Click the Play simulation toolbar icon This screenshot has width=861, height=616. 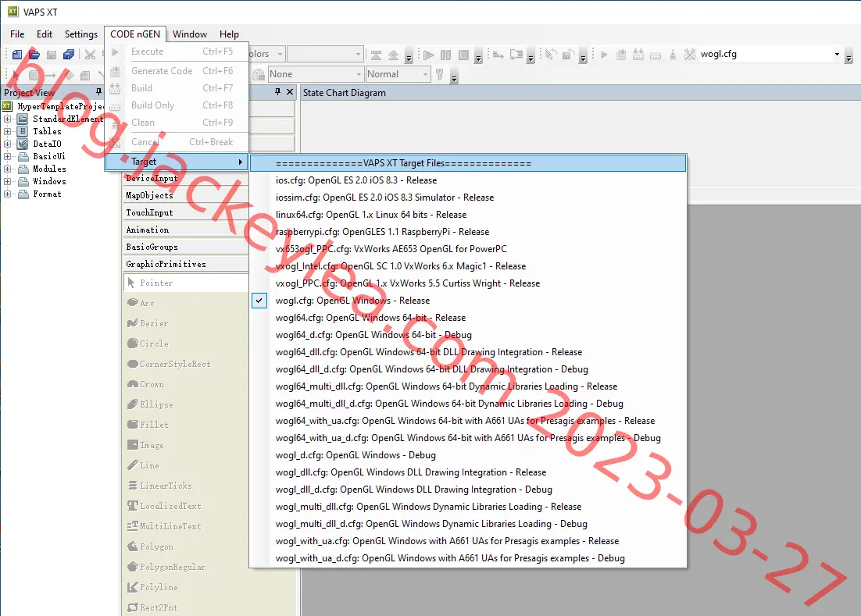[x=429, y=55]
